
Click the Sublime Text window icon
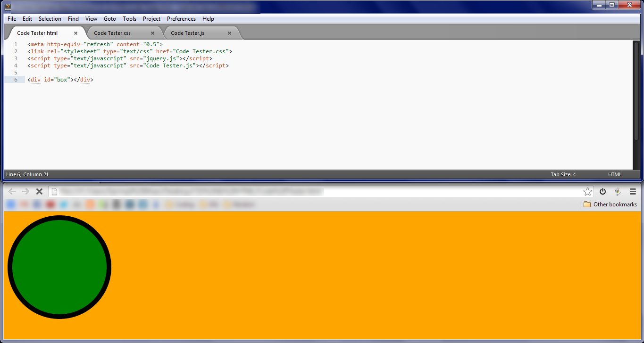point(7,7)
